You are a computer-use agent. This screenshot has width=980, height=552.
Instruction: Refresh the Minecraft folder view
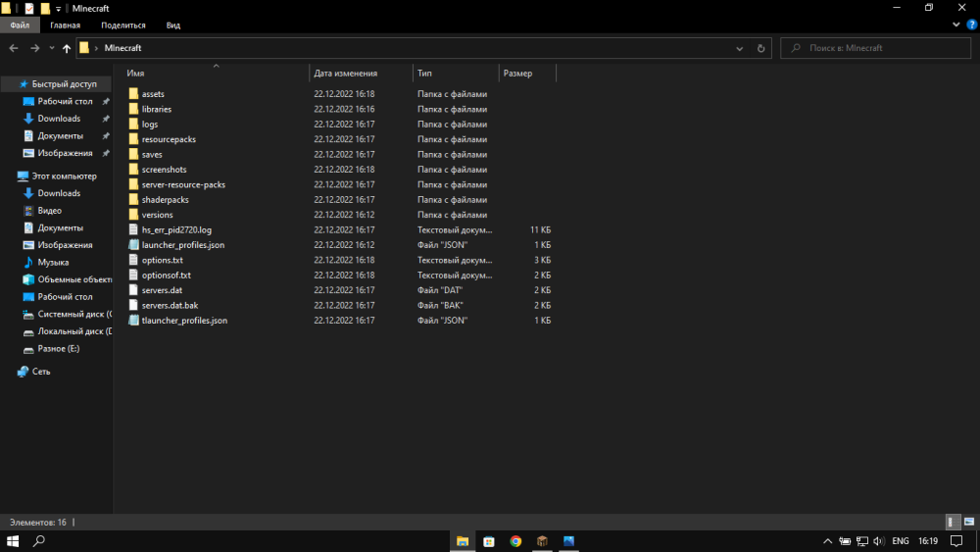760,48
